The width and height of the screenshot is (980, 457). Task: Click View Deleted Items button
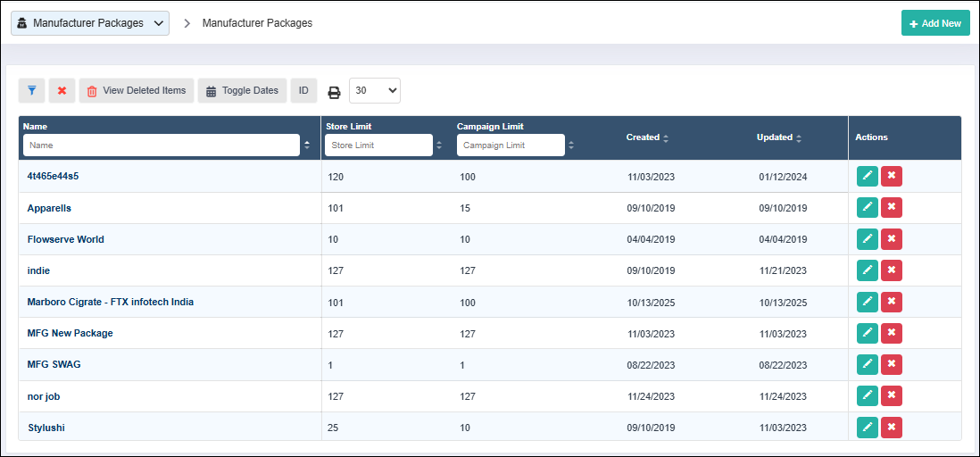[x=136, y=90]
